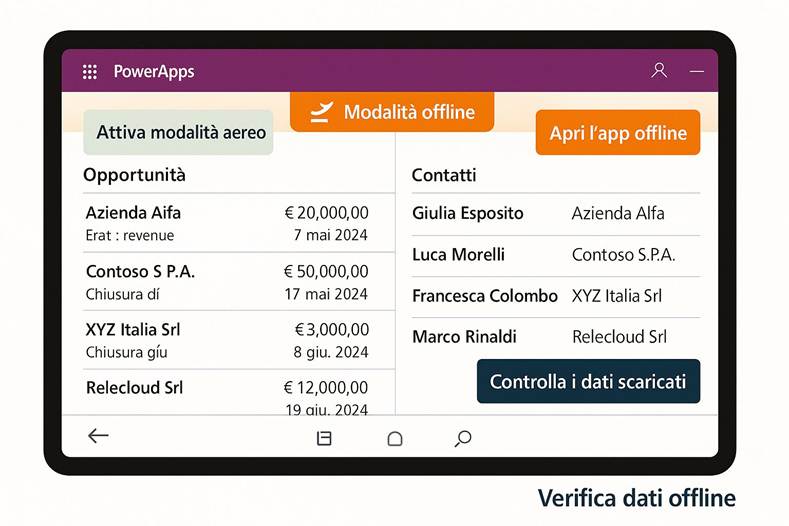
Task: Click Attiva modalità aereo button
Action: [178, 132]
